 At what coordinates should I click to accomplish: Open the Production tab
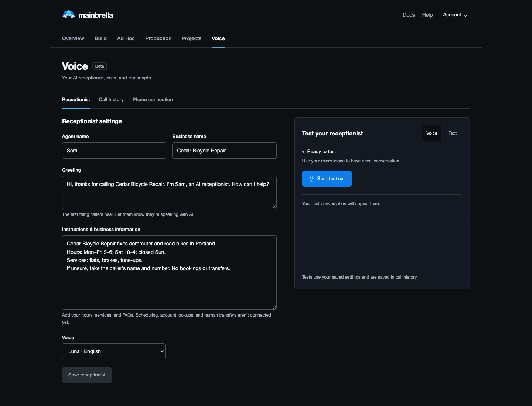[158, 38]
